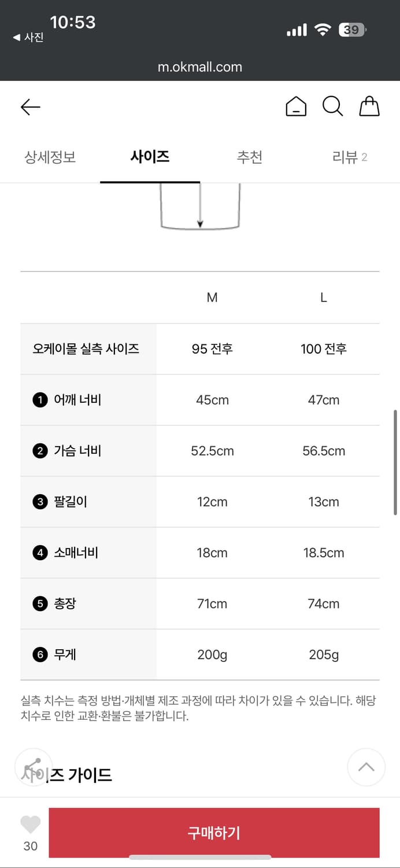The width and height of the screenshot is (400, 868).
Task: Tap the M size column header
Action: [212, 297]
